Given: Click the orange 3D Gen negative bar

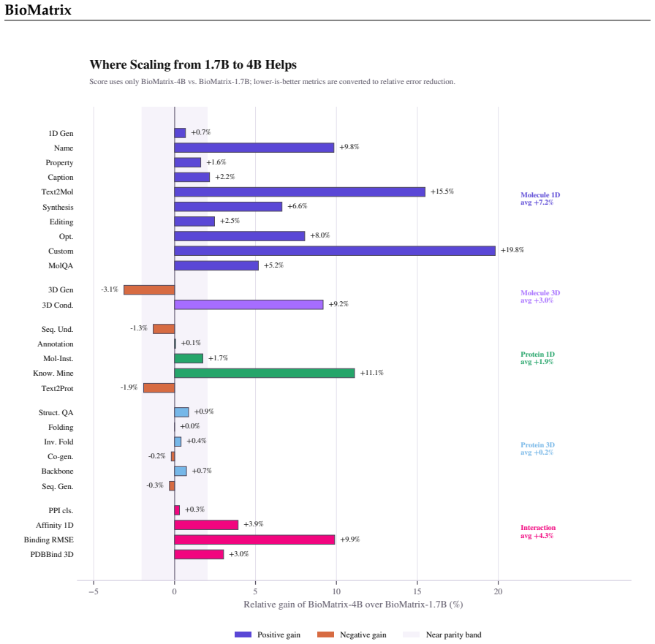Looking at the screenshot, I should click(x=149, y=290).
